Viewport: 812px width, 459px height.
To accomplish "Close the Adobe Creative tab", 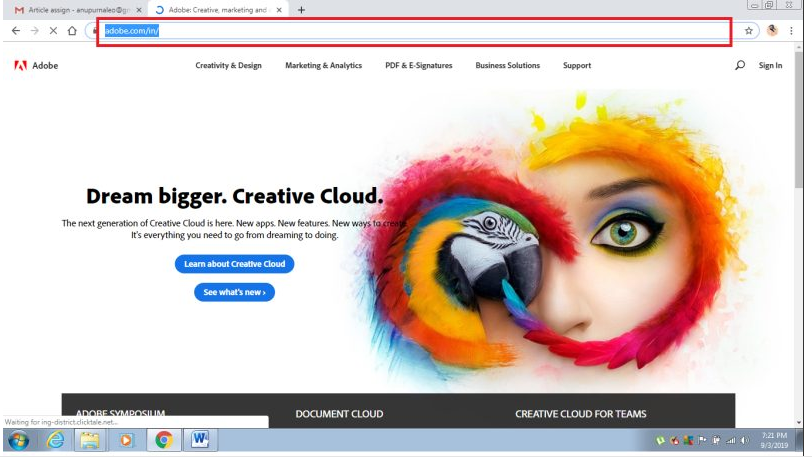I will pos(279,10).
